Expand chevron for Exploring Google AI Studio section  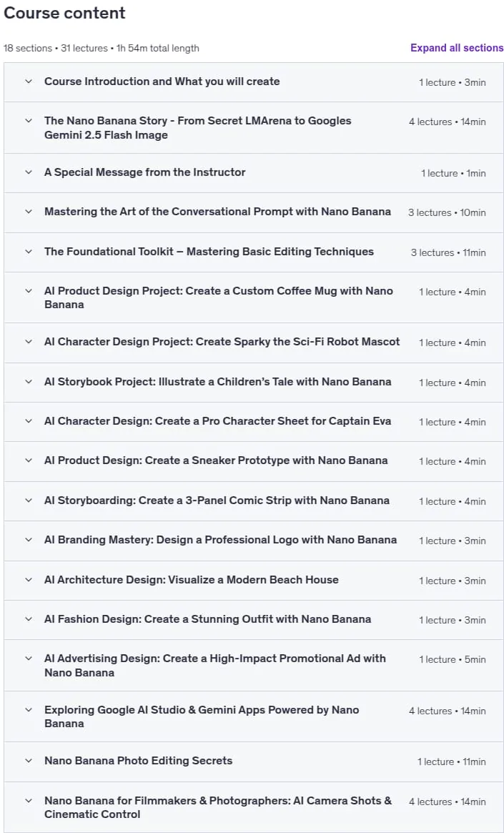[29, 710]
